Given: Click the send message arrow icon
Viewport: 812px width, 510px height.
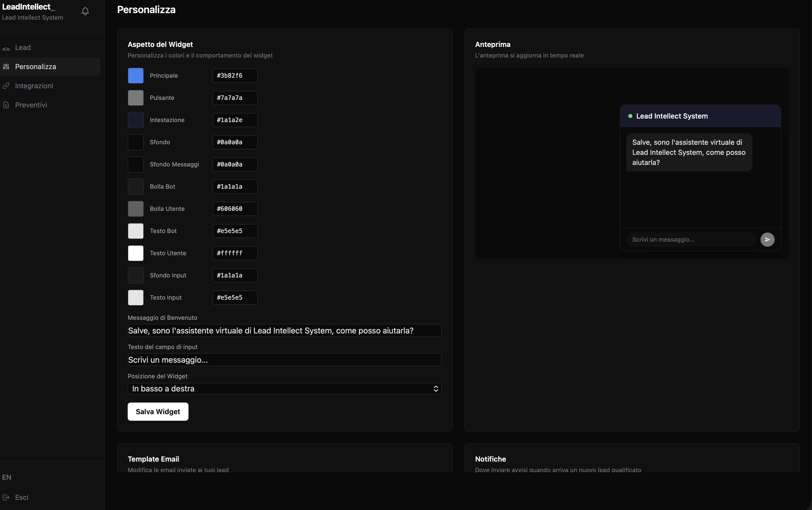Looking at the screenshot, I should coord(767,240).
